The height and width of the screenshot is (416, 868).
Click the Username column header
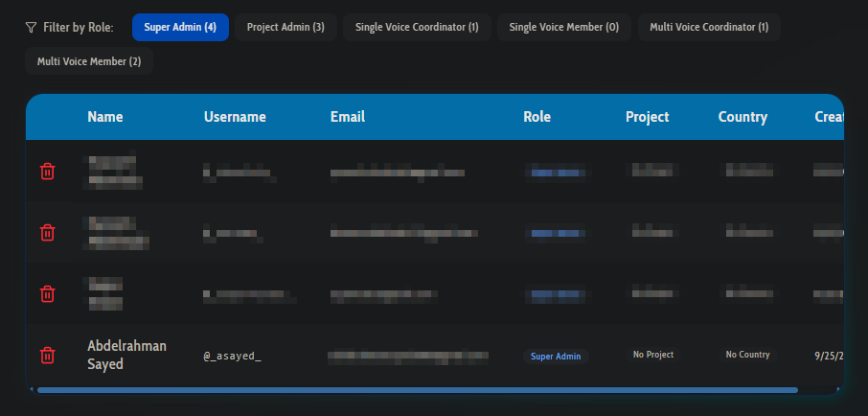(x=235, y=117)
